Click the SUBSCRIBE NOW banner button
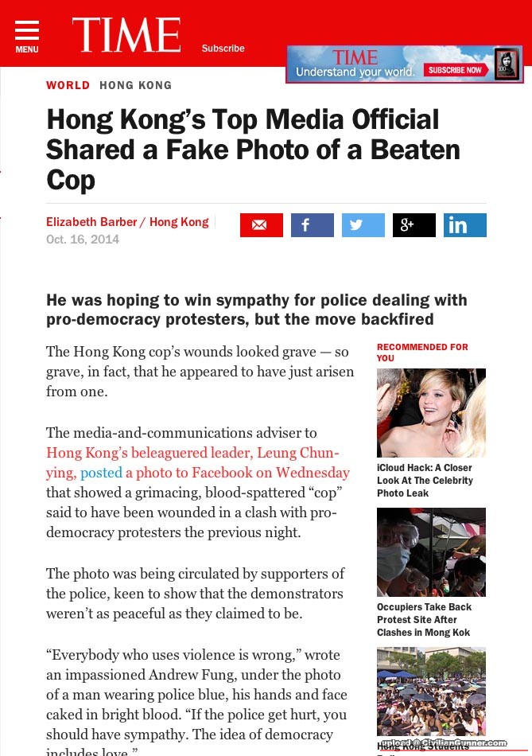This screenshot has height=756, width=532. coord(456,70)
